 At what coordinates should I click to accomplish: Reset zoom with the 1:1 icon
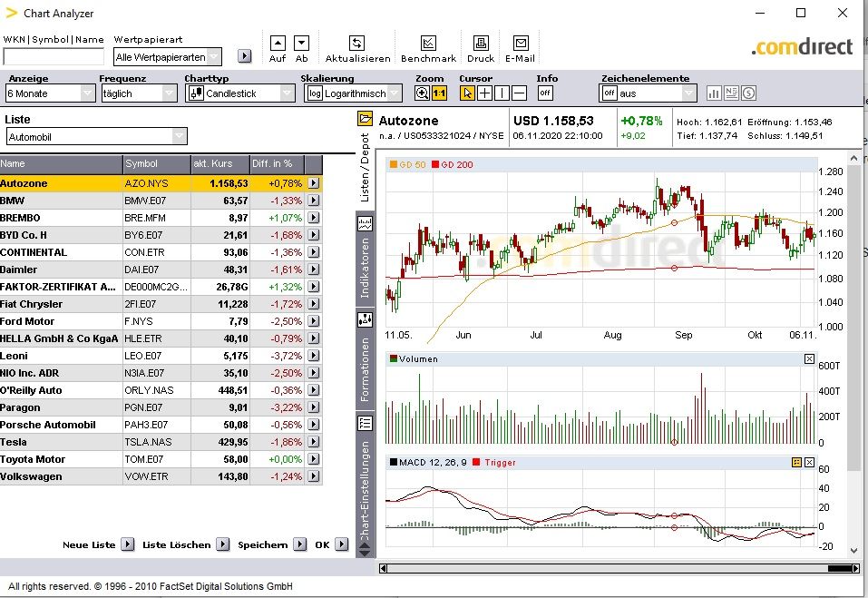click(439, 93)
